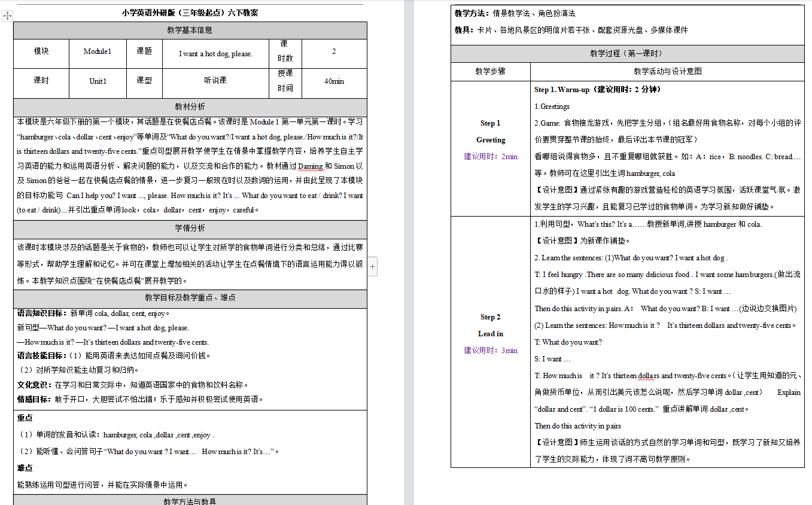Click the 教学活动与设计意图 column header

tap(667, 71)
